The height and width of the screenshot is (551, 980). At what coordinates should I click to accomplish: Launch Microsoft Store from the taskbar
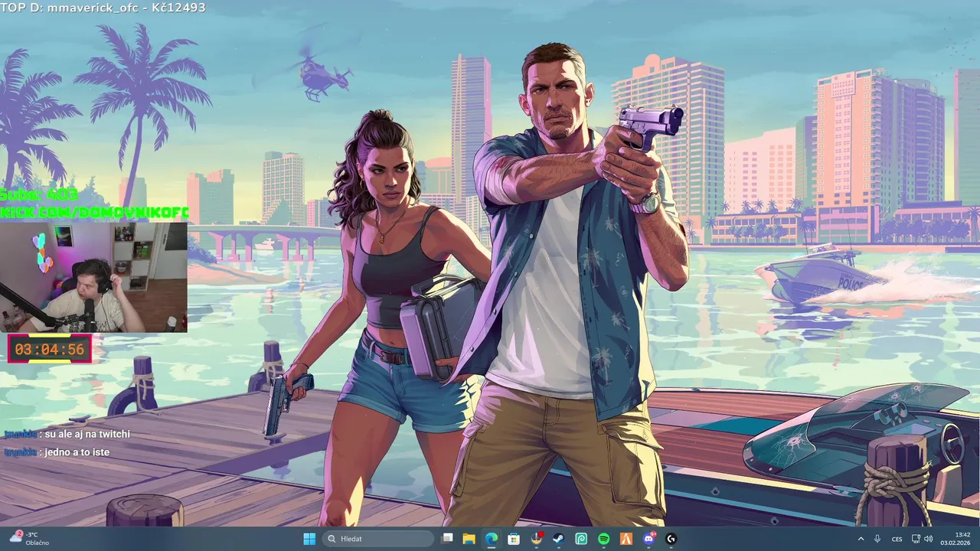tap(514, 539)
